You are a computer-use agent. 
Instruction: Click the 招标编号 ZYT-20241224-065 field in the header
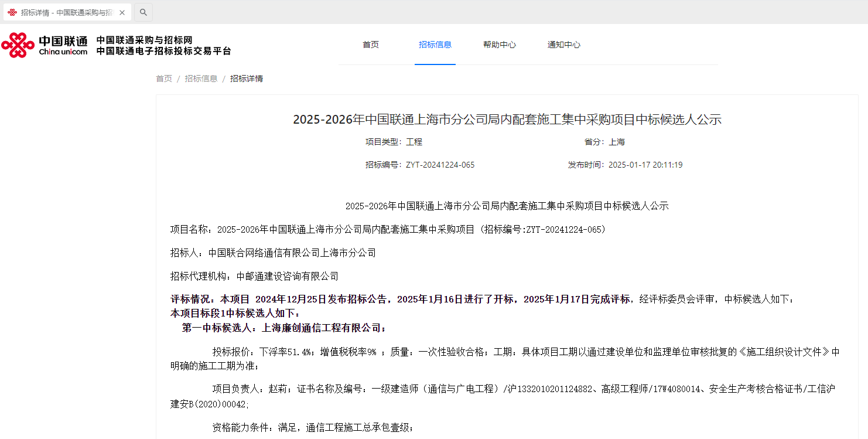[420, 165]
